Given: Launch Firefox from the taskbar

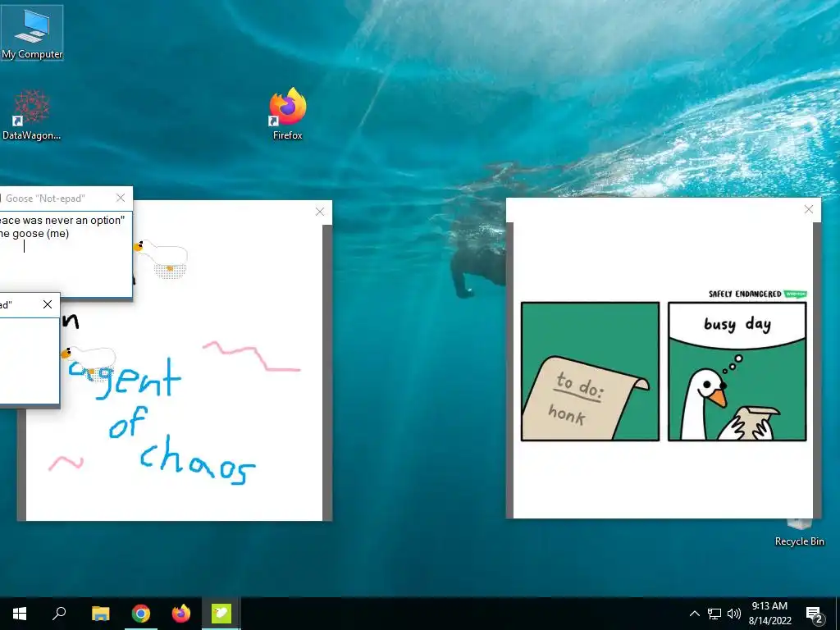Looking at the screenshot, I should [181, 614].
